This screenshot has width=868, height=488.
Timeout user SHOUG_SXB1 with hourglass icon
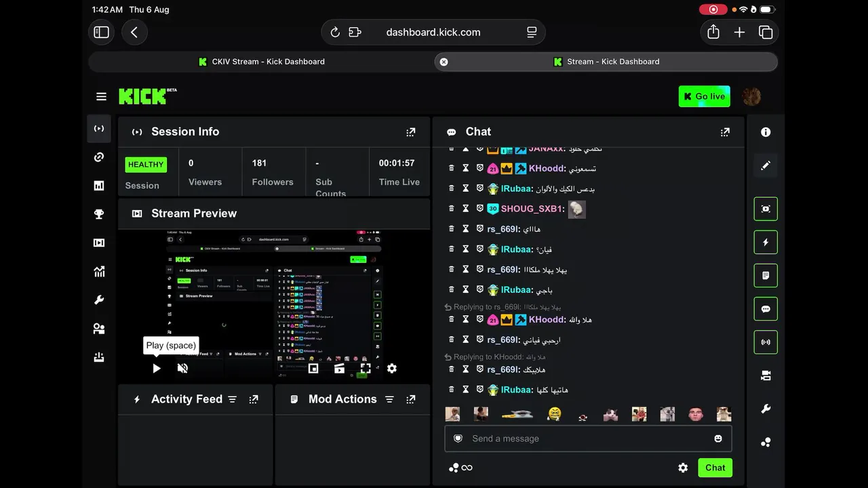coord(466,209)
